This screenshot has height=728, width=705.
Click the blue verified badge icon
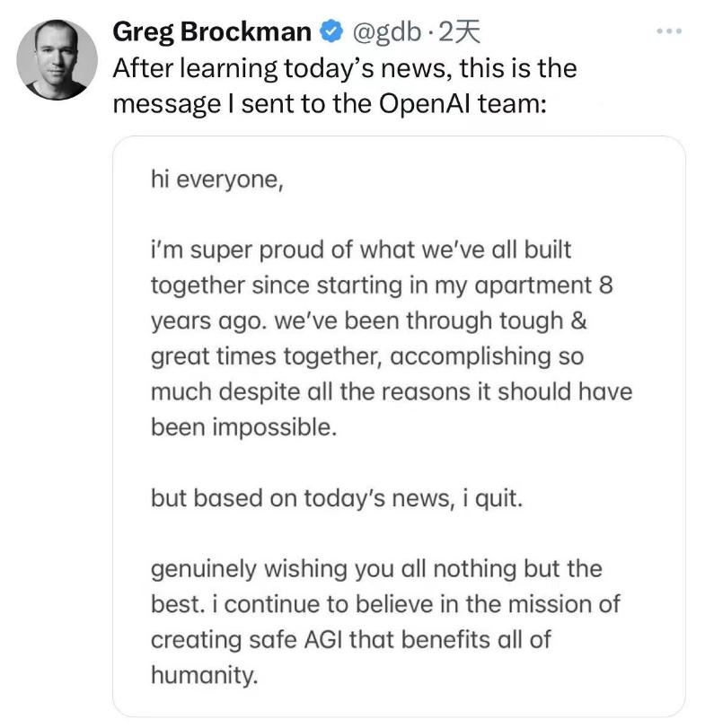click(331, 31)
